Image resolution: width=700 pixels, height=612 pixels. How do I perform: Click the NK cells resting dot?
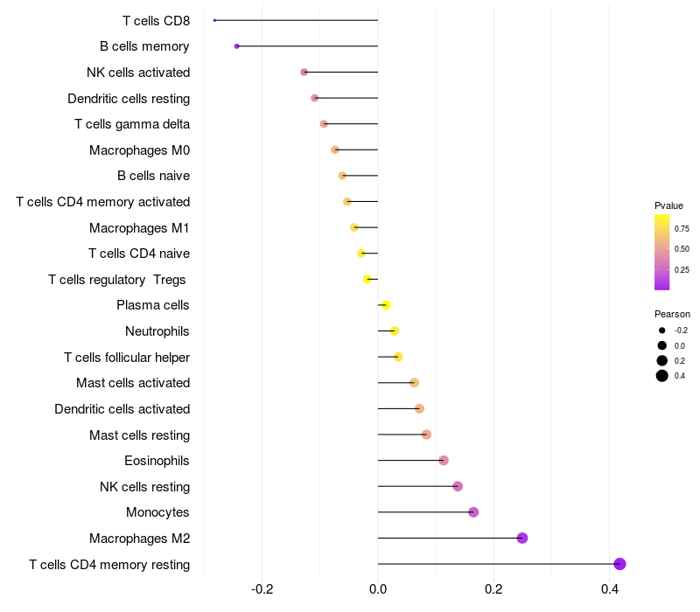(458, 486)
